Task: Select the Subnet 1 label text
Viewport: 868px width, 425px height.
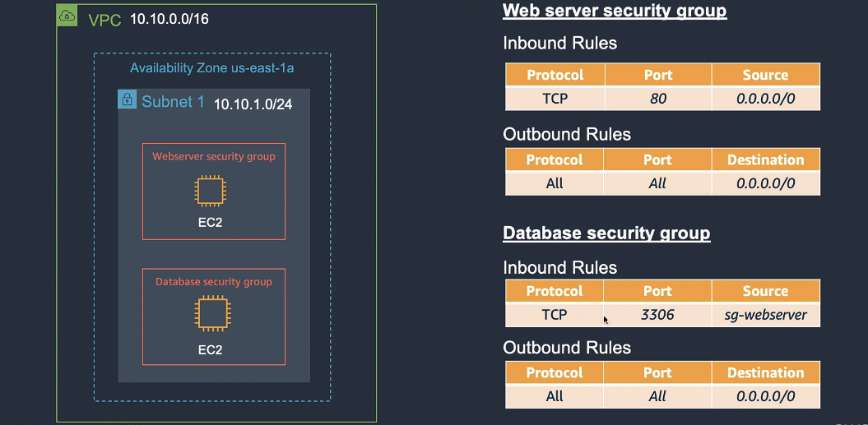Action: (173, 102)
